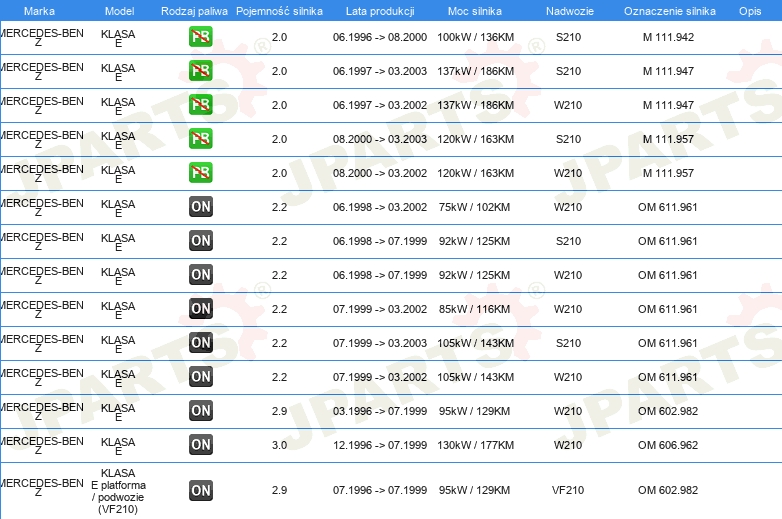Viewport: 782px width, 519px height.
Task: Click the ON diesel icon in the 75kW / 102KM row
Action: tap(201, 207)
